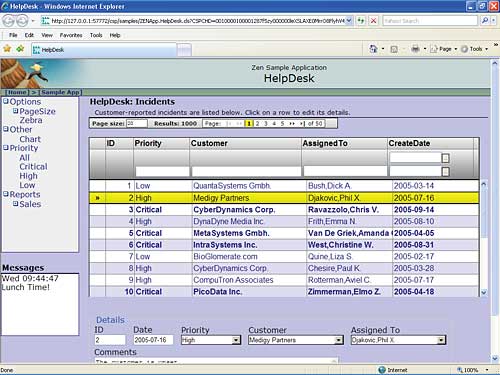
Task: Open the Edit menu
Action: coord(29,35)
